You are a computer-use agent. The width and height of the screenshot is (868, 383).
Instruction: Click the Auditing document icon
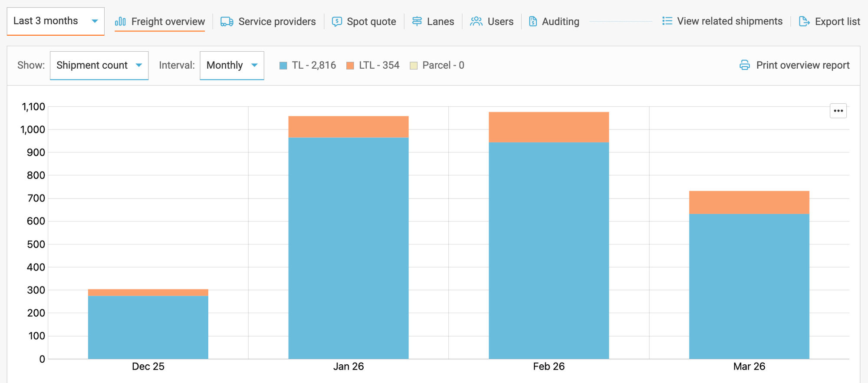pos(533,21)
